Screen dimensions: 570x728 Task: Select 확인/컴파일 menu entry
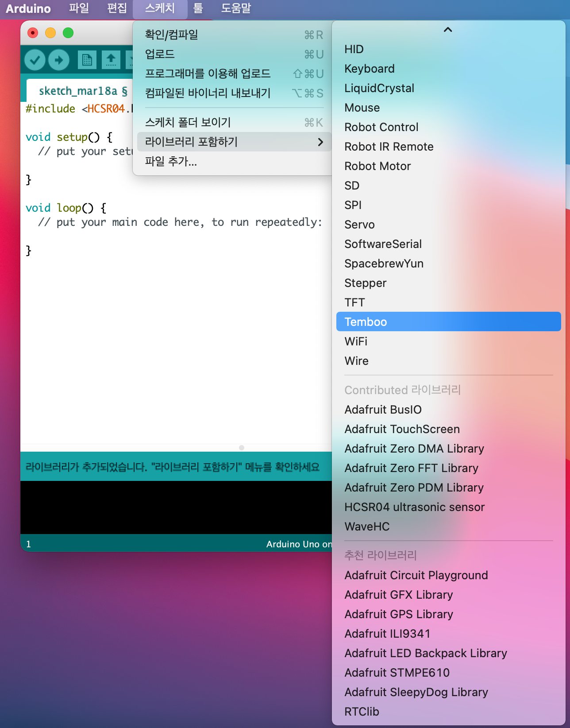[234, 35]
